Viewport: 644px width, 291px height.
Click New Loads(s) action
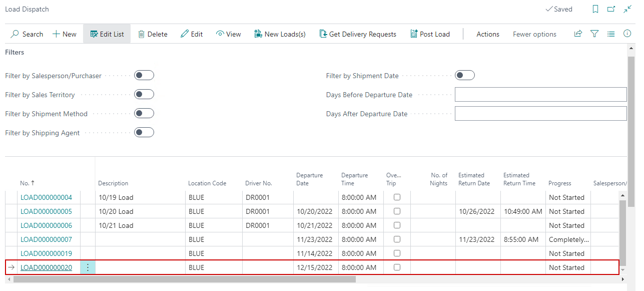click(280, 34)
